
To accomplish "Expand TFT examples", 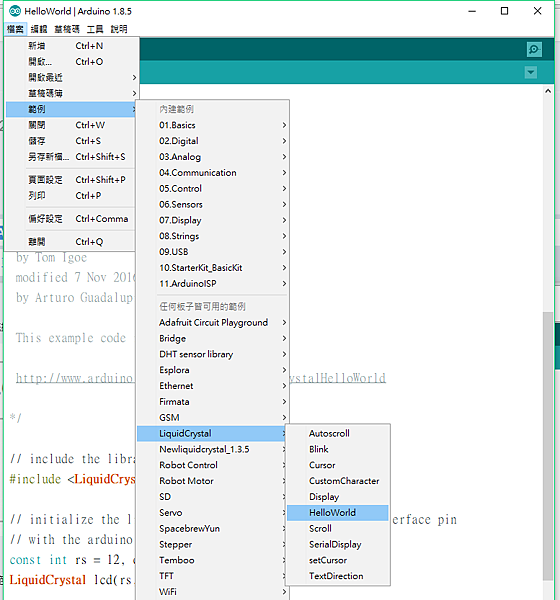I will (212, 576).
